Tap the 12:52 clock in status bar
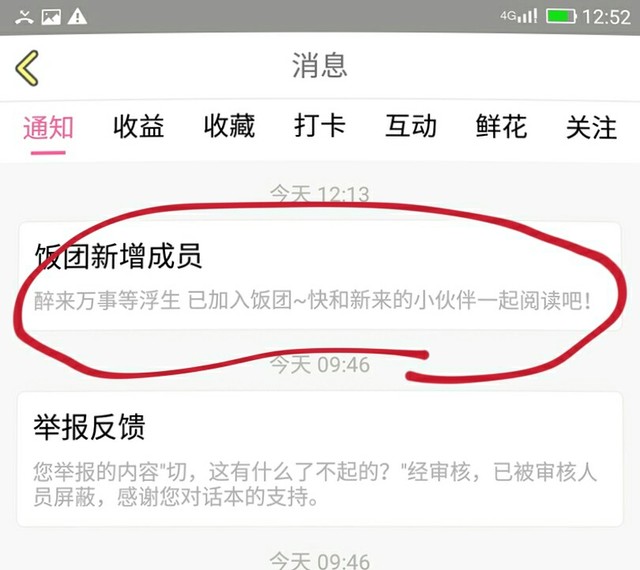The width and height of the screenshot is (640, 570). (x=606, y=17)
